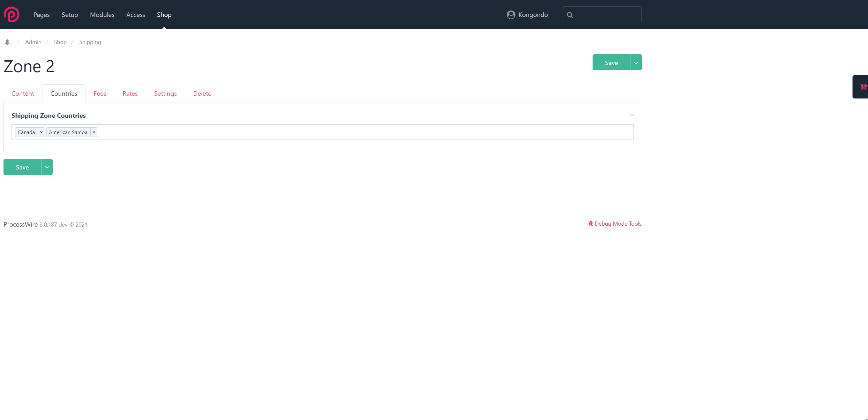Click the Kongondo username link
This screenshot has width=868, height=420.
pos(533,14)
